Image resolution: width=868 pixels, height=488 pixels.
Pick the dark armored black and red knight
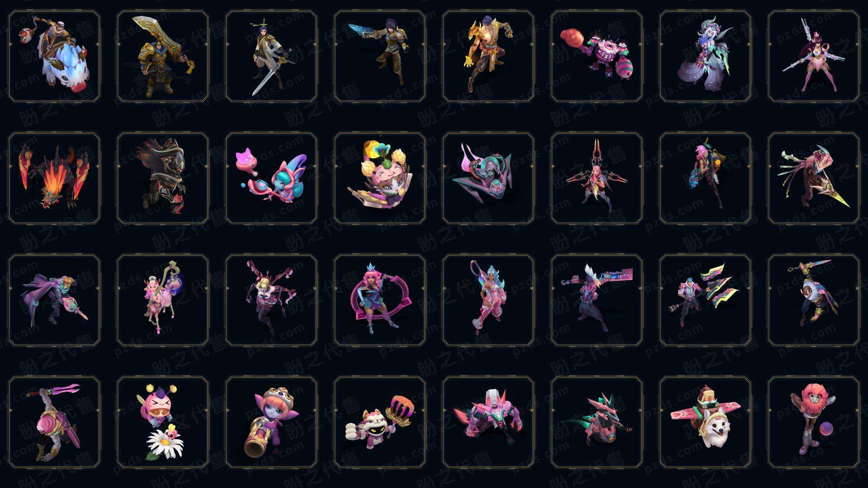(x=163, y=178)
